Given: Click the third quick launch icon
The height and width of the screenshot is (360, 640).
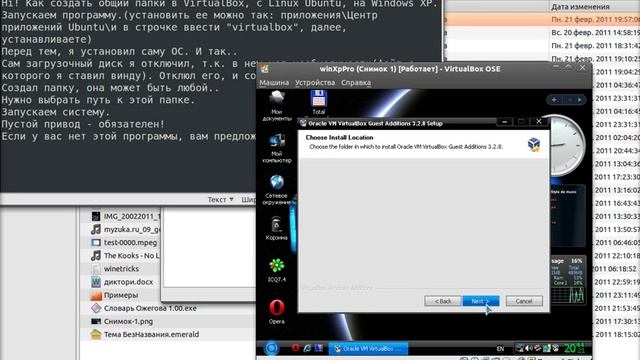Looking at the screenshot, I should coord(319,348).
